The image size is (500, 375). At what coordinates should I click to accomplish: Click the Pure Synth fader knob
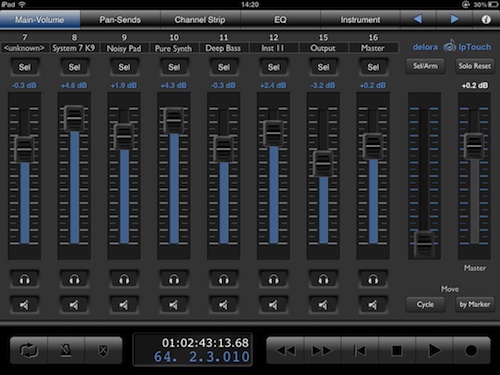click(x=174, y=120)
